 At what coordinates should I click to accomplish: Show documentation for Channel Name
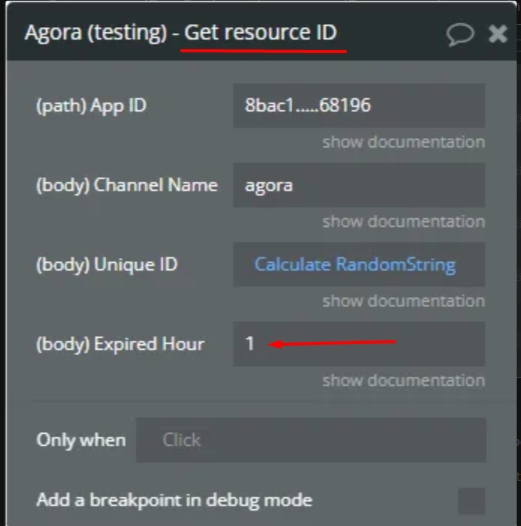tap(404, 222)
